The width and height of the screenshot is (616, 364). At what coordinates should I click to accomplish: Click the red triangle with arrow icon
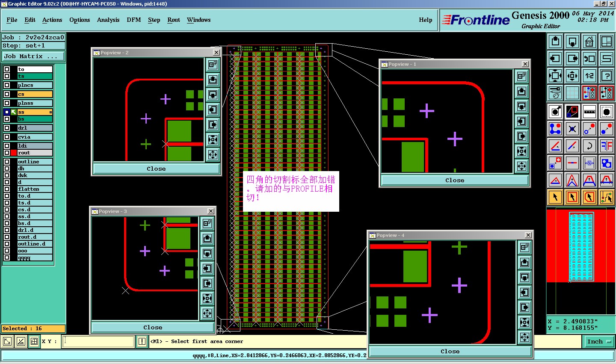[x=555, y=180]
